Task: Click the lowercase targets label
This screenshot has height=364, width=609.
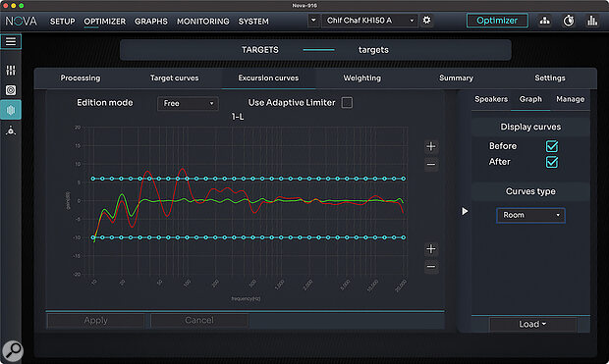Action: [373, 50]
